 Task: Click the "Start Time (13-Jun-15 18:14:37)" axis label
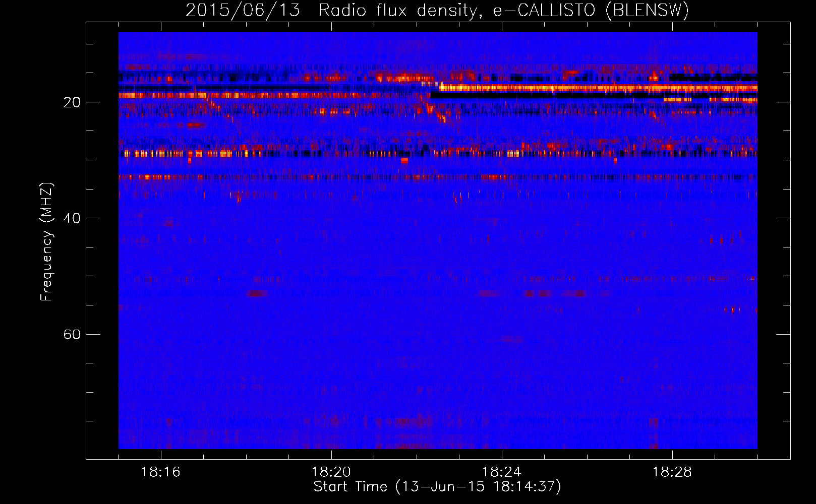point(437,487)
